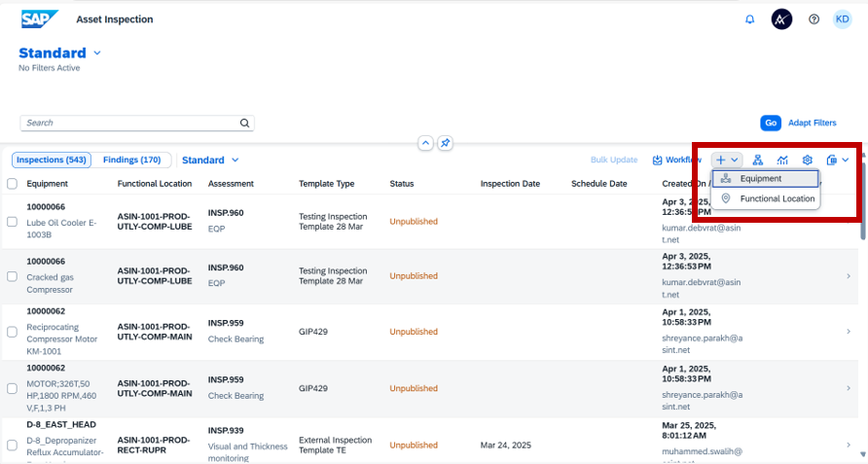Viewport: 868px width, 464px height.
Task: Click External Inspection Template TE cell
Action: pyautogui.click(x=335, y=446)
